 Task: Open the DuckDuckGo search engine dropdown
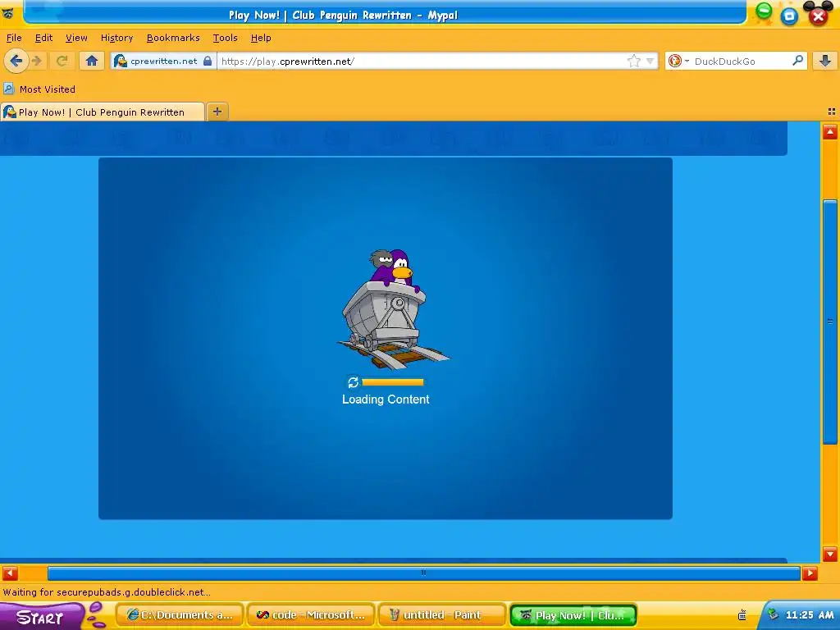pyautogui.click(x=678, y=61)
